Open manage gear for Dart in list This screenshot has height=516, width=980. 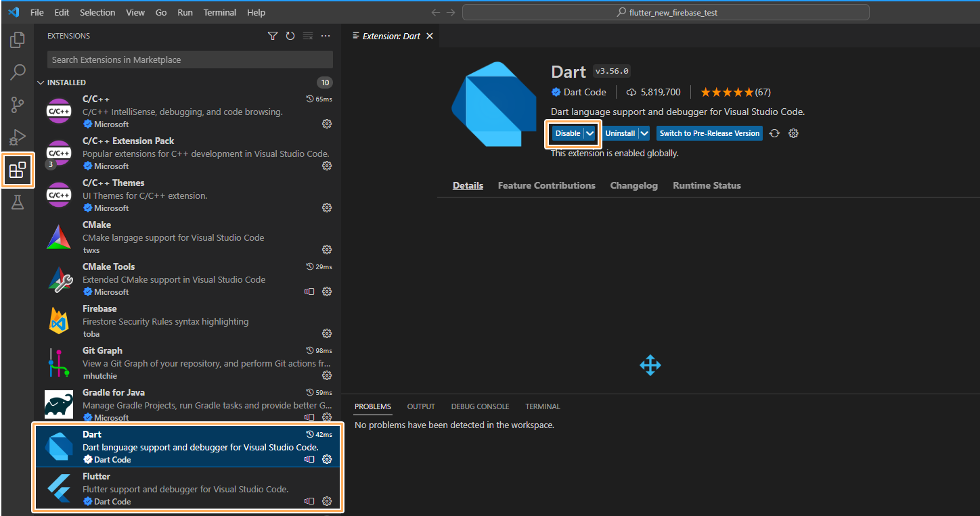pos(327,459)
